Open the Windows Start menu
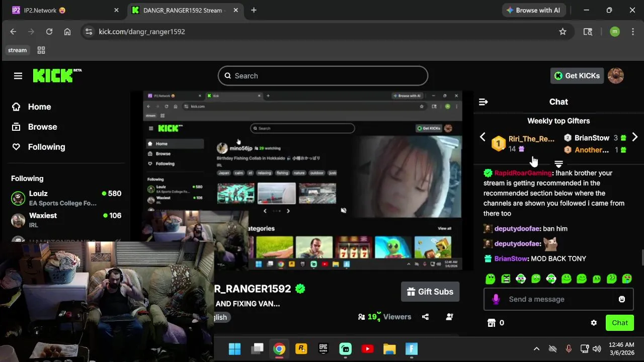The height and width of the screenshot is (362, 644). click(x=234, y=349)
